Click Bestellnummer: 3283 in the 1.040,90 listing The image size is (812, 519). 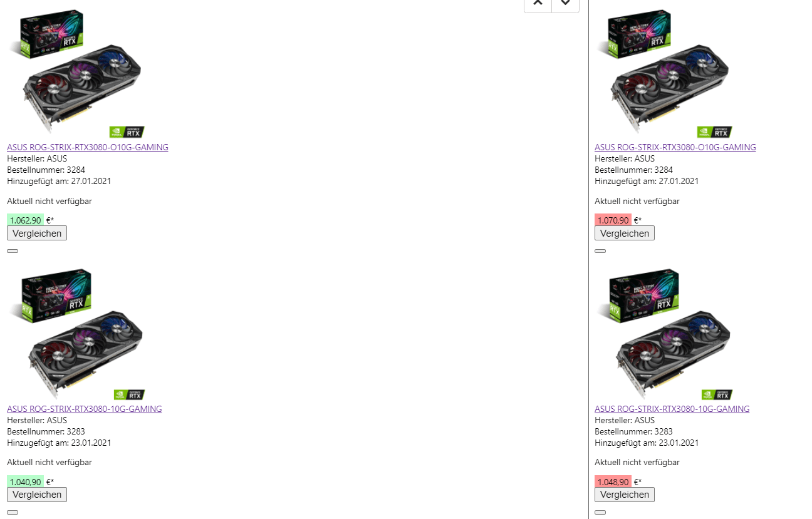(46, 431)
